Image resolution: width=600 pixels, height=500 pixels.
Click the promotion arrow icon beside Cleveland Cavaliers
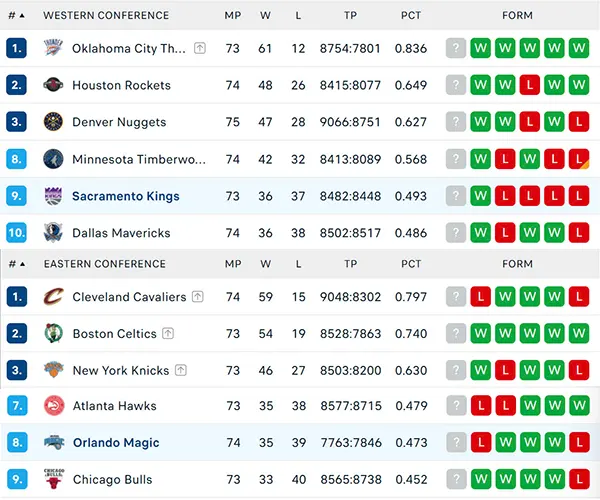[x=197, y=296]
